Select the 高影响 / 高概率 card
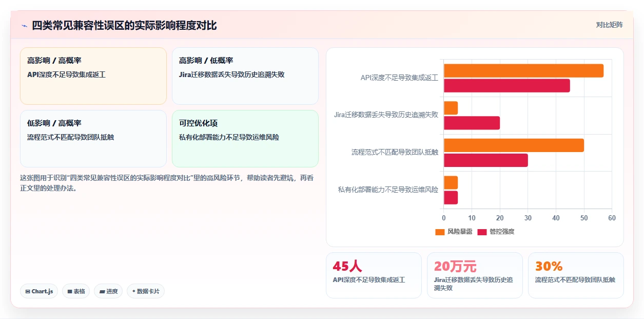The height and width of the screenshot is (319, 644). click(x=93, y=76)
